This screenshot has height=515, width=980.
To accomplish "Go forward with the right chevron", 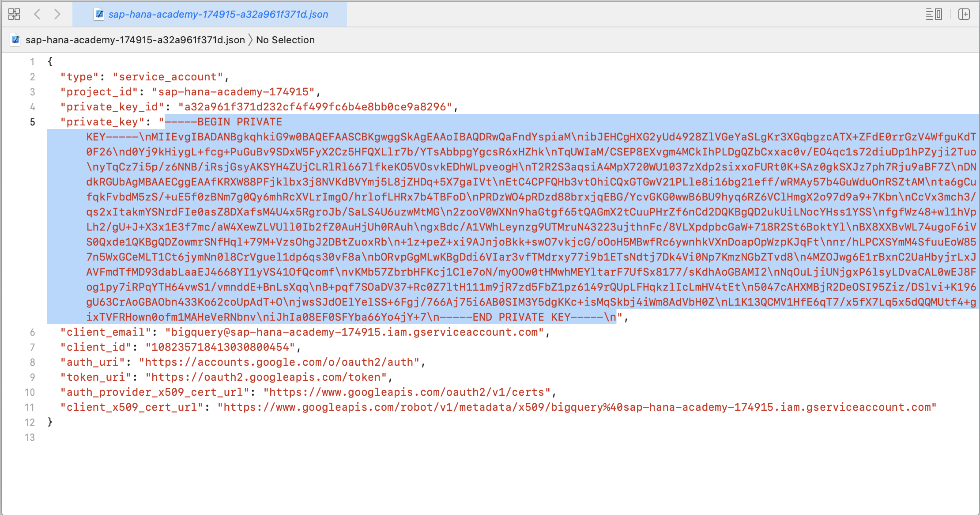I will [57, 14].
